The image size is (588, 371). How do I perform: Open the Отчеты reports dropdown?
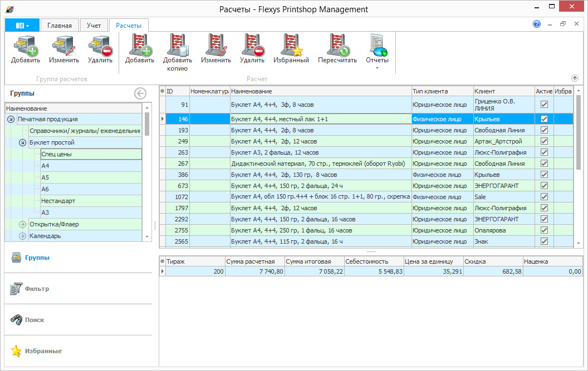(x=377, y=52)
